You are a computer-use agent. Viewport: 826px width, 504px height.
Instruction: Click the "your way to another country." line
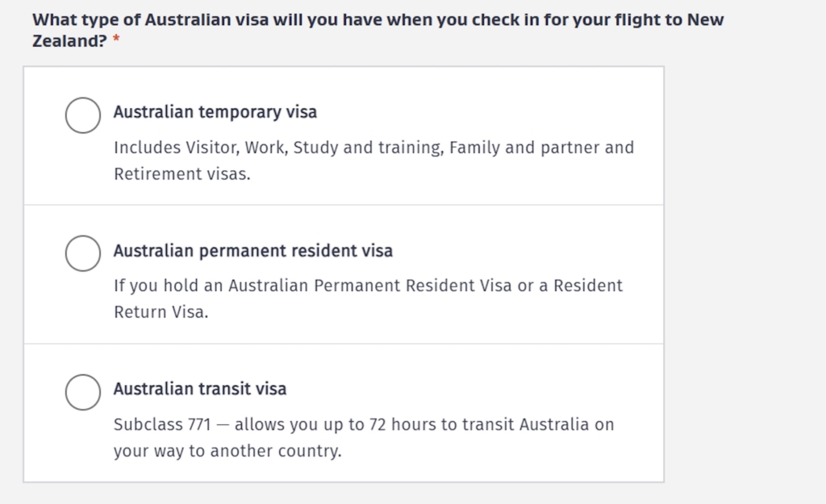227,451
